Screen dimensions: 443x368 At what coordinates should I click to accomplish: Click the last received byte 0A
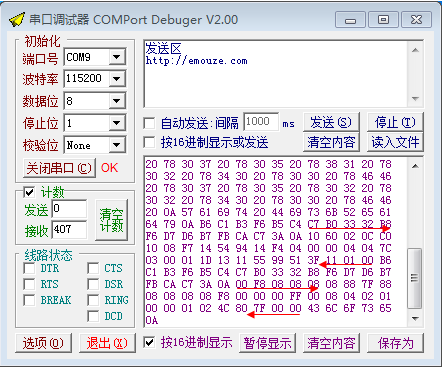click(152, 320)
